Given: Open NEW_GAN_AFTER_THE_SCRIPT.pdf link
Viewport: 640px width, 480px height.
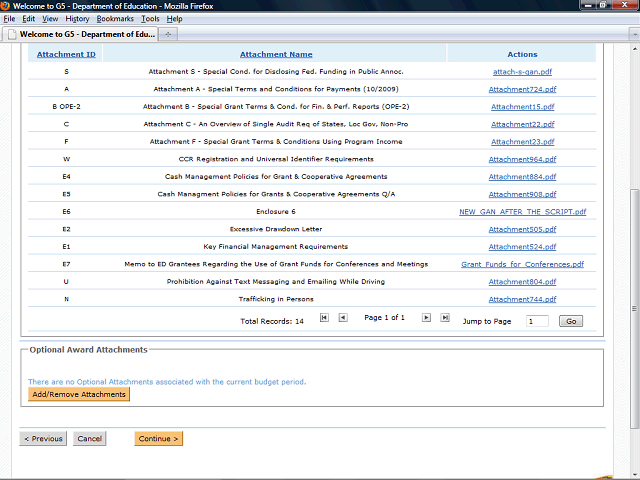Looking at the screenshot, I should [522, 212].
